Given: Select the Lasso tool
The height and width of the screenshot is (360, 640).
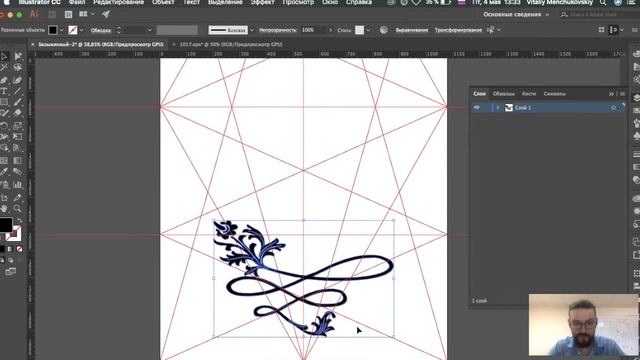Looking at the screenshot, I should pyautogui.click(x=18, y=67).
